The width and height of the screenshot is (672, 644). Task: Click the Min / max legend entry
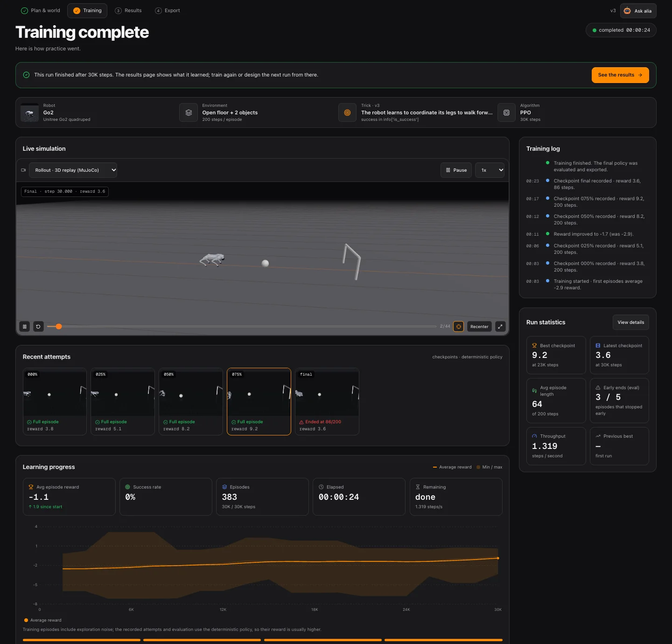point(489,467)
